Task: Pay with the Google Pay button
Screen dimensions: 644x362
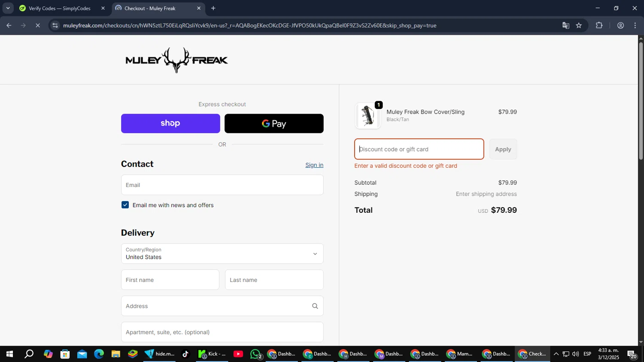Action: pyautogui.click(x=274, y=124)
